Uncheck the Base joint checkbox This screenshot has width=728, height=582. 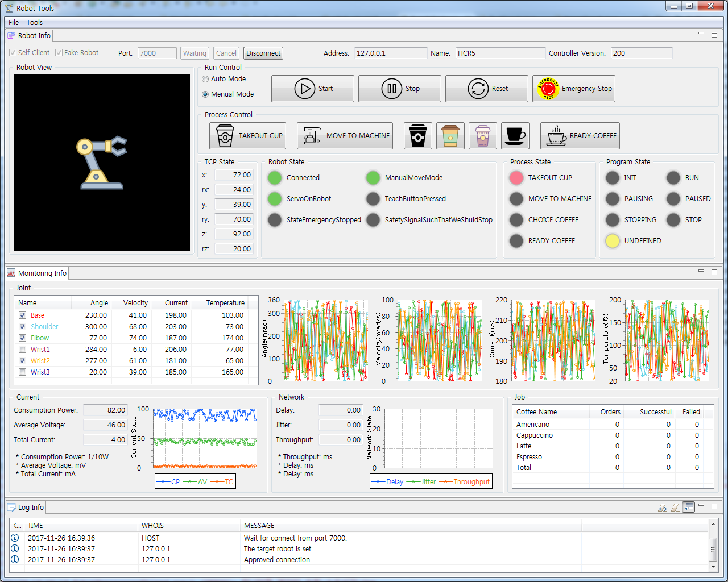coord(23,315)
